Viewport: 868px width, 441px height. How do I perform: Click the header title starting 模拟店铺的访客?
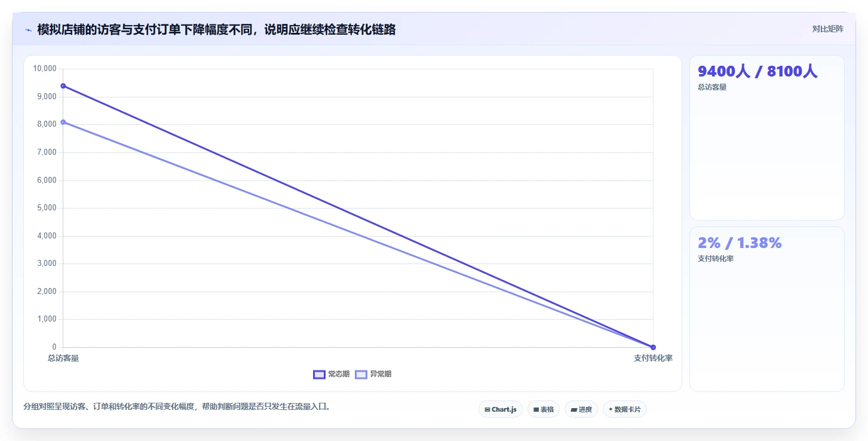click(x=216, y=29)
